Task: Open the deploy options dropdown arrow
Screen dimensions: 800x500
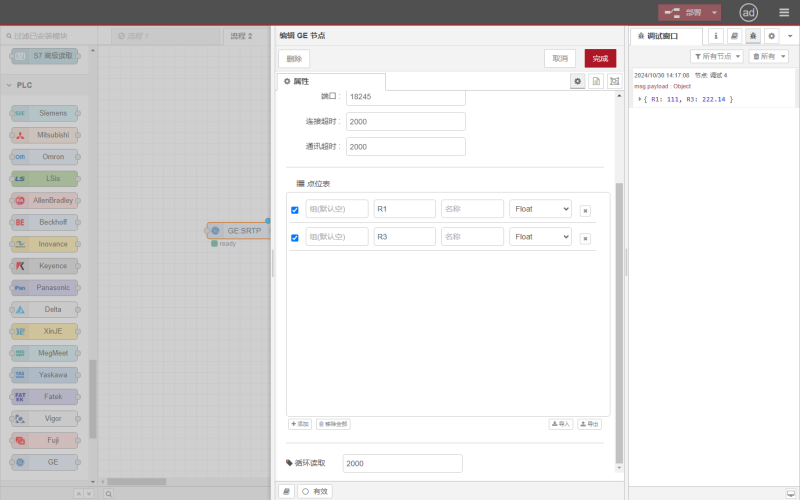Action: point(715,13)
